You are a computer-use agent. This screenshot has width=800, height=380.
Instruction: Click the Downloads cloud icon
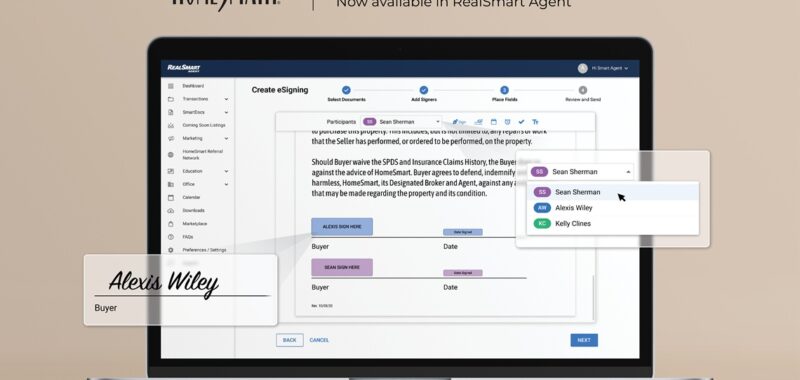171,211
